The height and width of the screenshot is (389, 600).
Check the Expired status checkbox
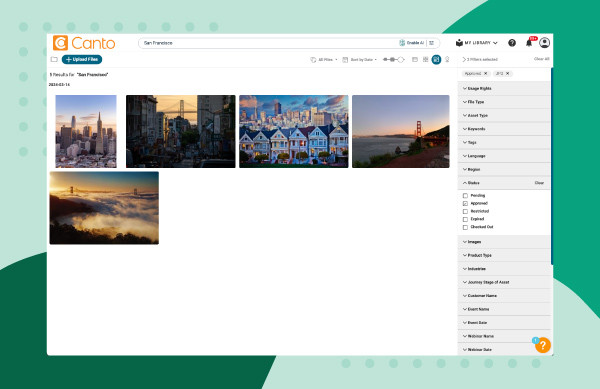[x=465, y=219]
